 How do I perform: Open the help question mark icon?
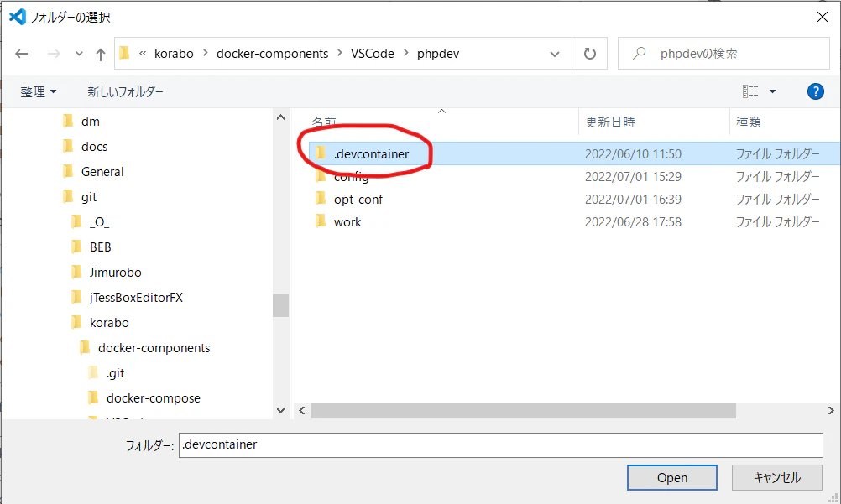pyautogui.click(x=815, y=91)
